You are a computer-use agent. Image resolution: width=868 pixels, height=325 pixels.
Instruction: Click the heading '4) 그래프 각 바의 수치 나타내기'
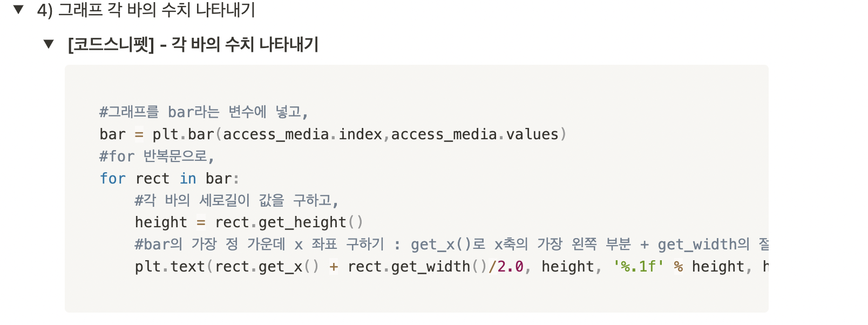click(146, 10)
